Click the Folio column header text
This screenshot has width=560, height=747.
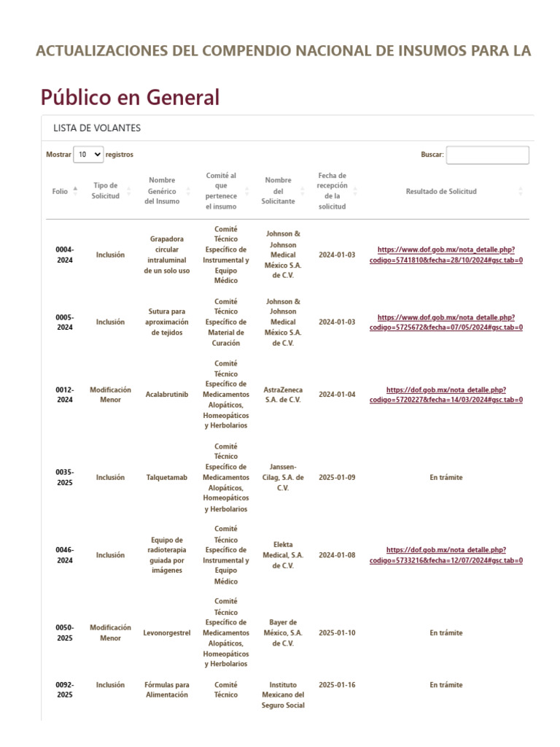pyautogui.click(x=60, y=191)
